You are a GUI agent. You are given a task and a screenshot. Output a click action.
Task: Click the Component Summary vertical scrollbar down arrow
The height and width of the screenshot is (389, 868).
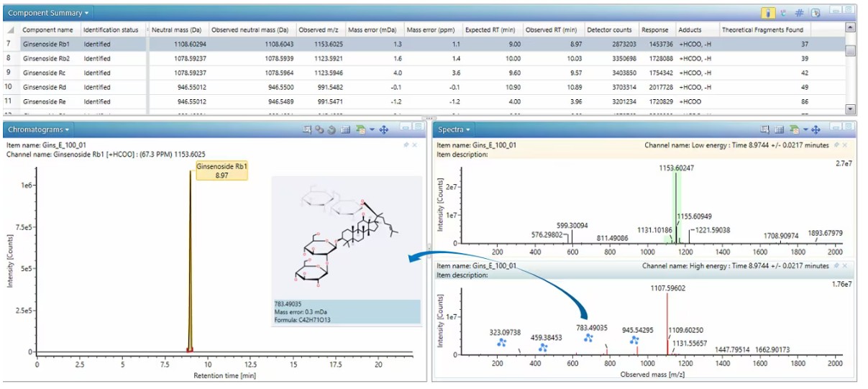pos(851,109)
